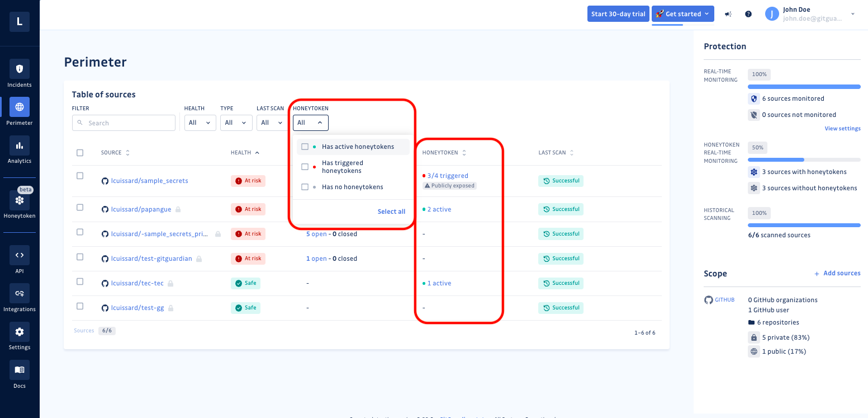868x418 pixels.
Task: Click the Real-time monitoring progress bar
Action: 804,87
